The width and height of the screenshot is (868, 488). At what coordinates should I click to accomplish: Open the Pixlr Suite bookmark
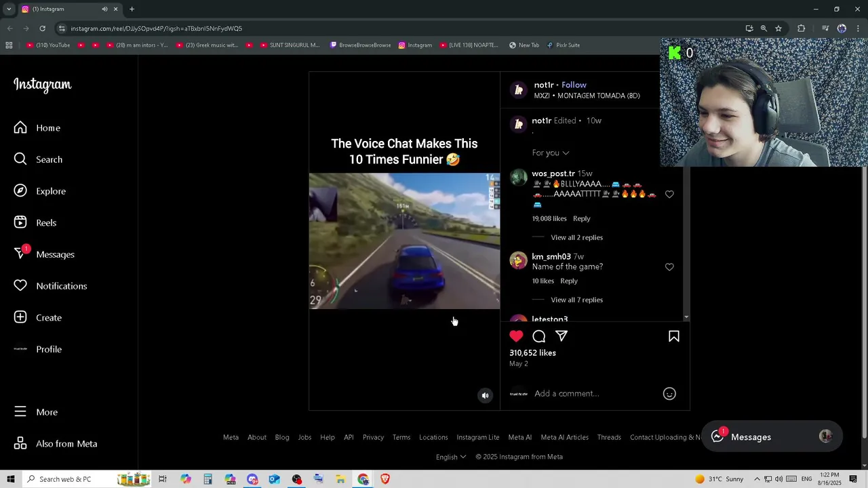(x=563, y=45)
